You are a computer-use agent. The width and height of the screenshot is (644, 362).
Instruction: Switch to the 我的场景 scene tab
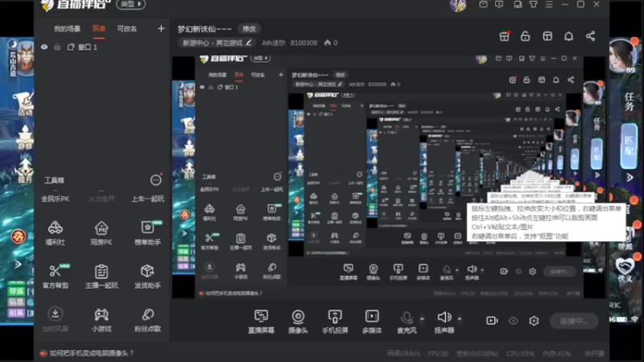tap(67, 29)
